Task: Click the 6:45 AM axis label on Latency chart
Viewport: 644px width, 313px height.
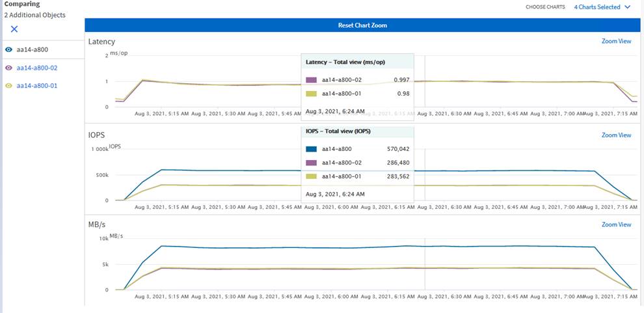Action: (x=501, y=114)
